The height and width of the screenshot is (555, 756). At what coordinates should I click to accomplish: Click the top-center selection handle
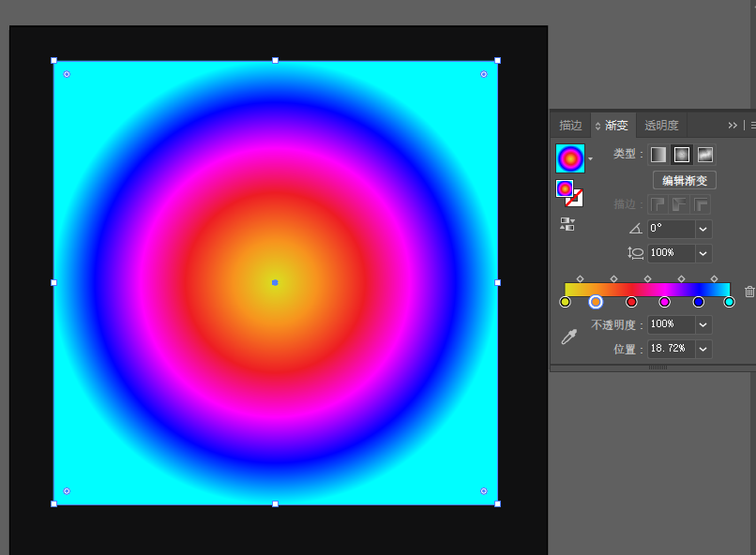click(x=276, y=61)
